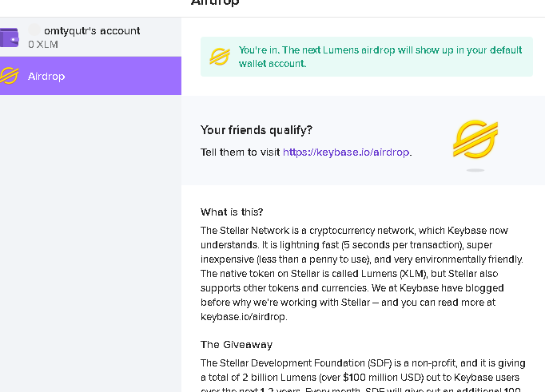
Task: Click the Stellar rocket icon beside the Airdrop sidebar label
Action: (x=10, y=77)
